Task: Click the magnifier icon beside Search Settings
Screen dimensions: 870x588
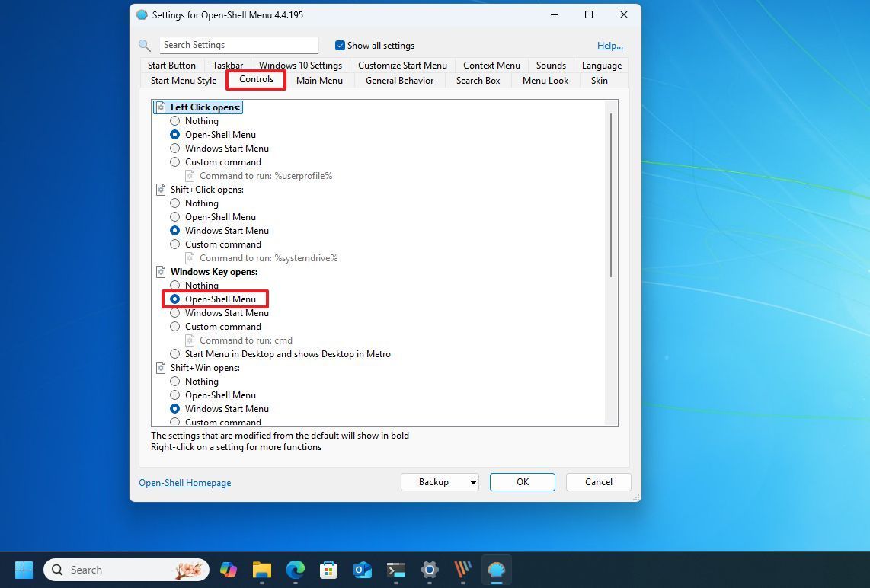Action: [145, 45]
